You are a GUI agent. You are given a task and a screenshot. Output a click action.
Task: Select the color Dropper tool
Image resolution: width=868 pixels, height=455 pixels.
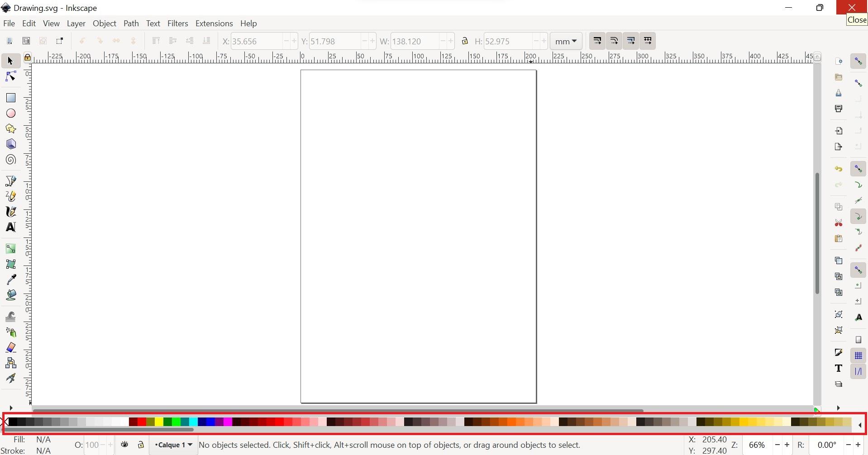click(10, 279)
